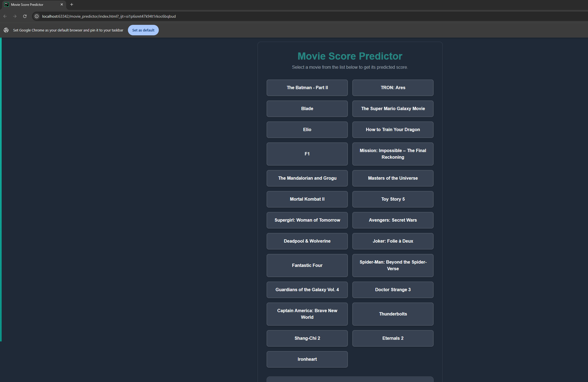588x382 pixels.
Task: Select How to Train Your Dragon
Action: click(x=393, y=130)
